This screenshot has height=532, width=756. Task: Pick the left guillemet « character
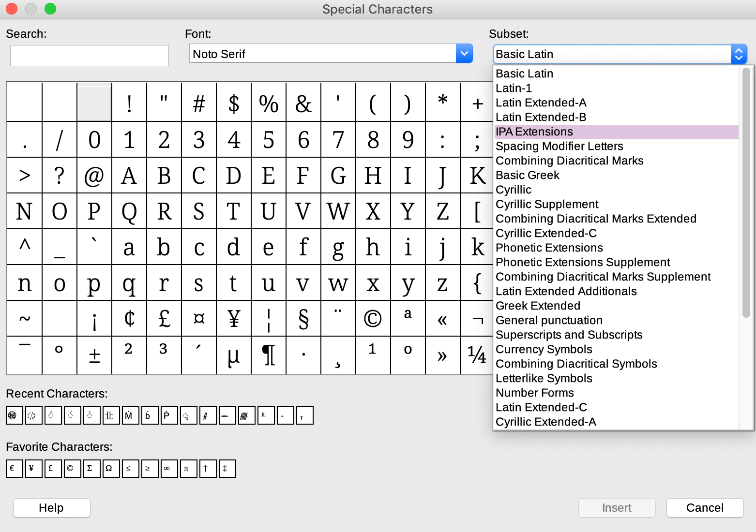pos(443,319)
